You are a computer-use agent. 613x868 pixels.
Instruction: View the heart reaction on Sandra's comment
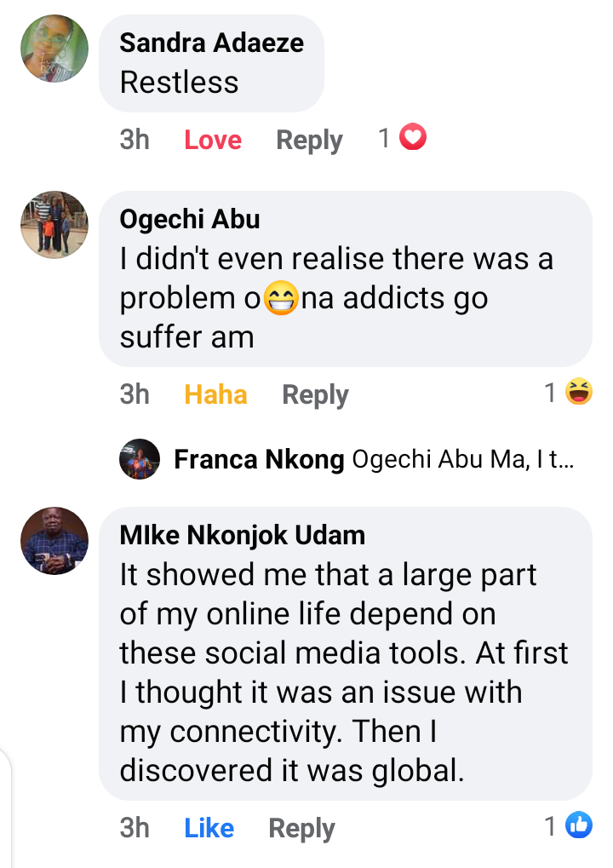pos(413,137)
